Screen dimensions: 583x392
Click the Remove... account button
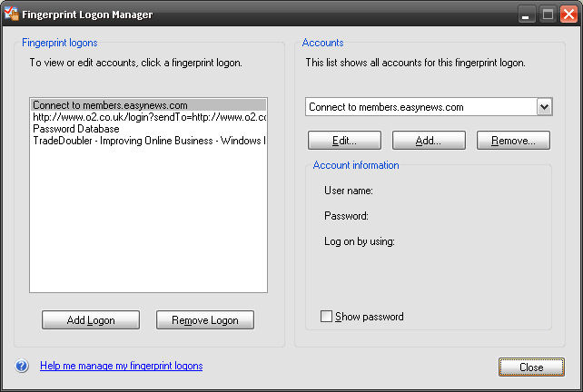(513, 141)
